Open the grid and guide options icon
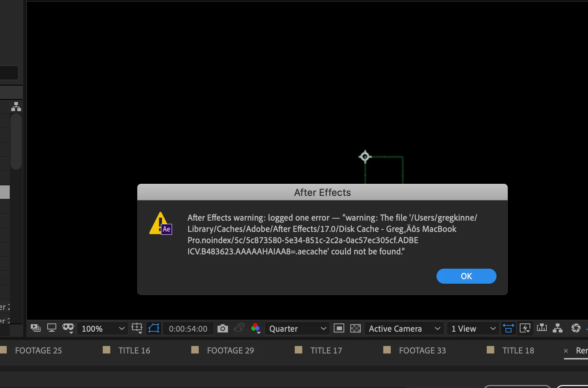Image resolution: width=588 pixels, height=388 pixels. coord(137,328)
